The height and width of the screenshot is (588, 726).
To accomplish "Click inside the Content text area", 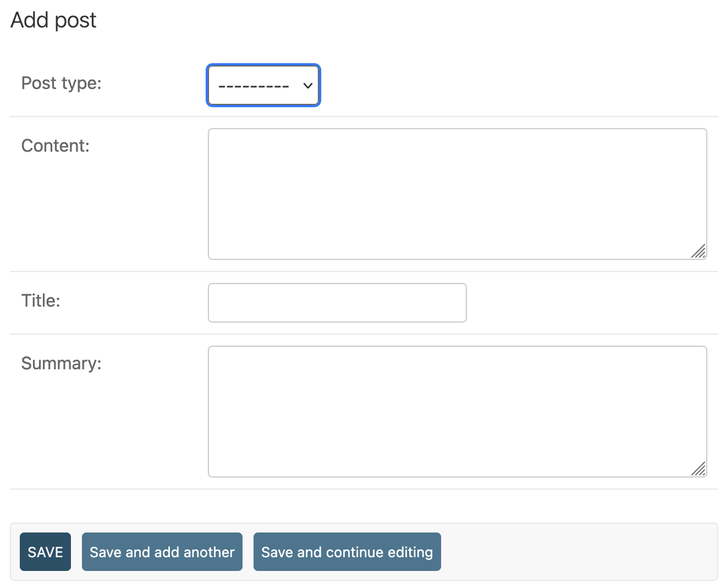I will coord(457,194).
